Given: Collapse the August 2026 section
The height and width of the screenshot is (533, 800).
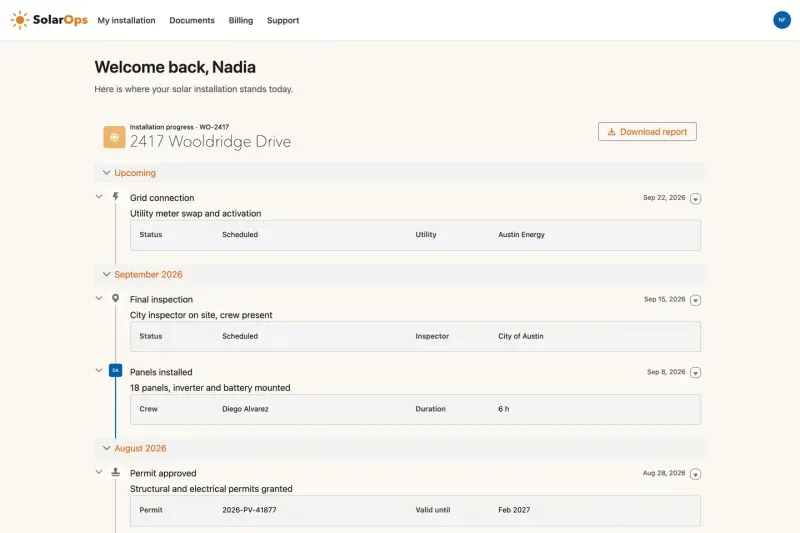Looking at the screenshot, I should coord(106,448).
